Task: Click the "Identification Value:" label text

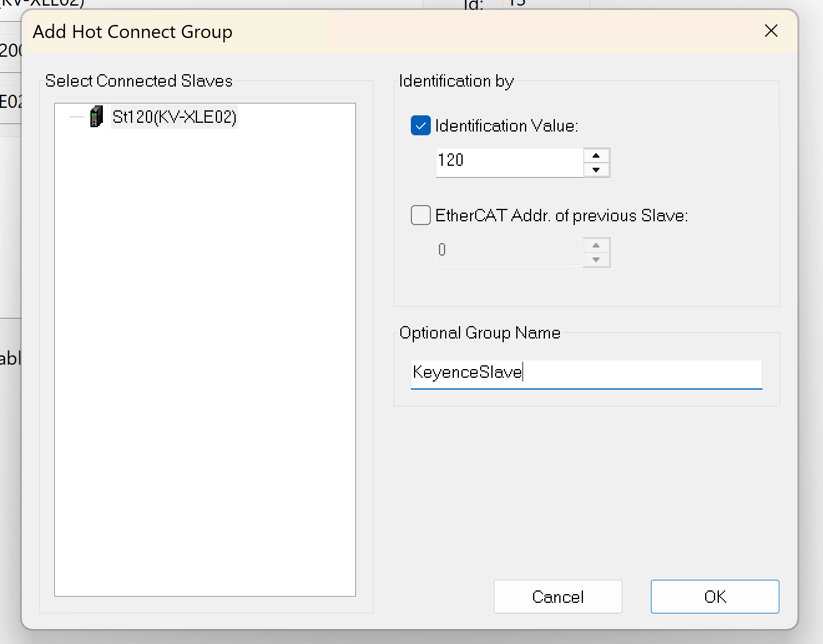Action: tap(506, 126)
